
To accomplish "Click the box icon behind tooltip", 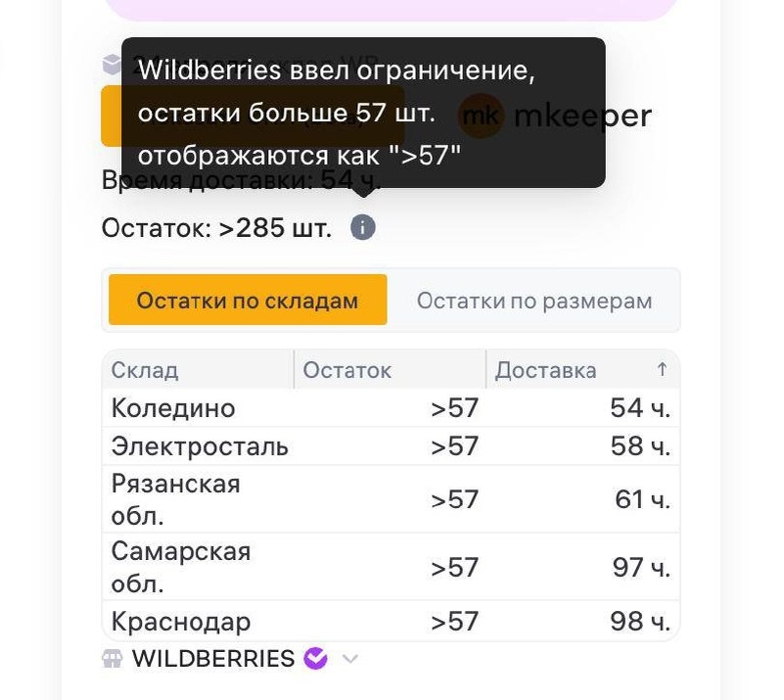I will 112,65.
